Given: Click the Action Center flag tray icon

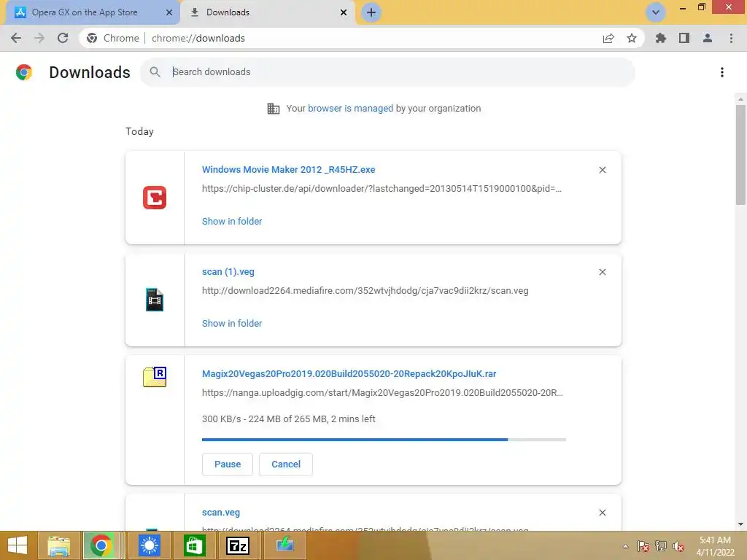Looking at the screenshot, I should [643, 546].
